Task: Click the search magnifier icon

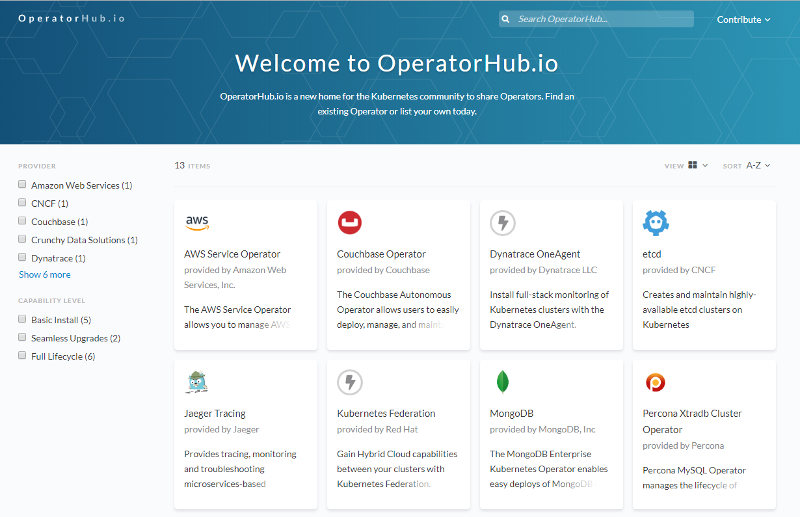Action: pyautogui.click(x=505, y=19)
